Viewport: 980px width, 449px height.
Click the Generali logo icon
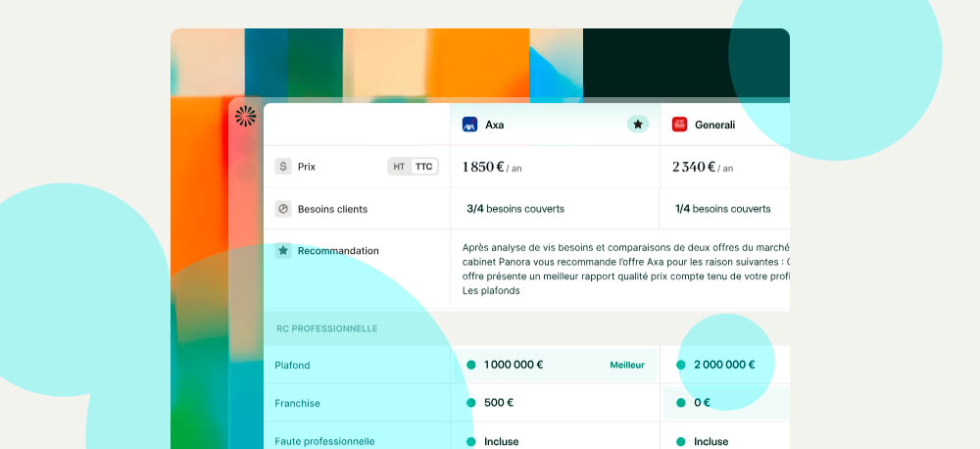[679, 125]
